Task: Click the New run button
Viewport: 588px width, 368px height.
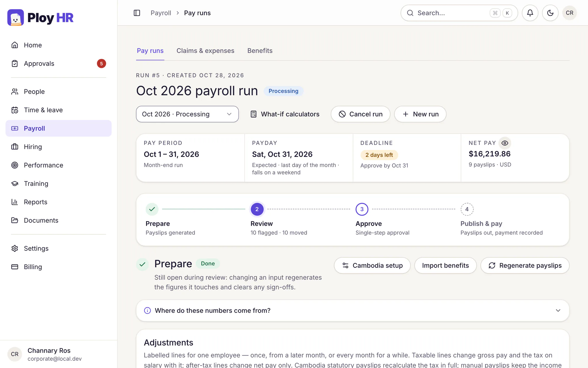Action: (x=420, y=114)
